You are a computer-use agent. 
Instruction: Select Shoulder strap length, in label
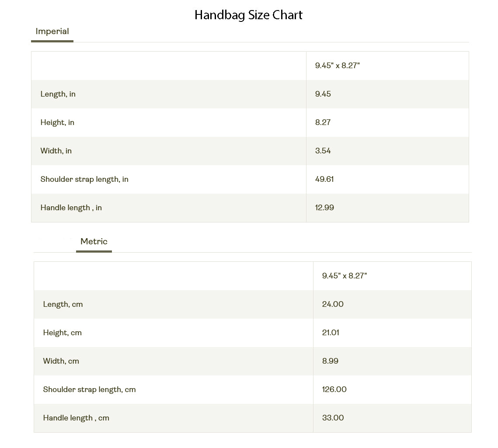coord(84,179)
